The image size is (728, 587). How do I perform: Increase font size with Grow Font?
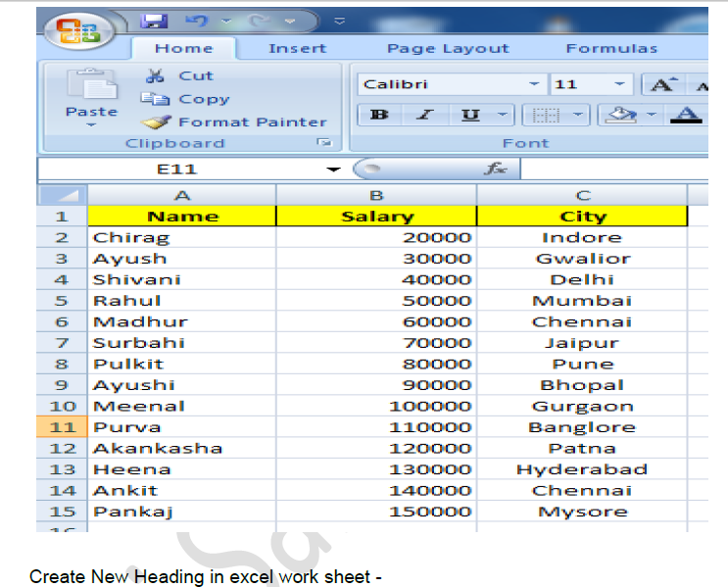coord(662,84)
